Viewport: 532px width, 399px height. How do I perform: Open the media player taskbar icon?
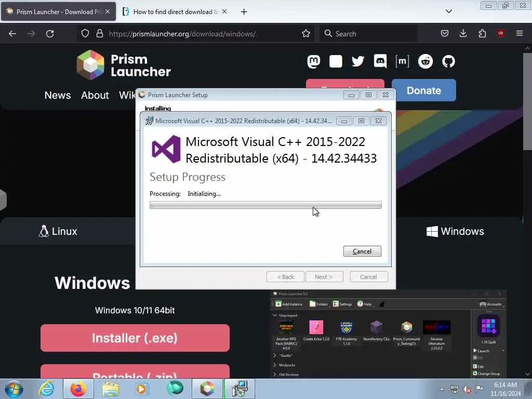[142, 389]
